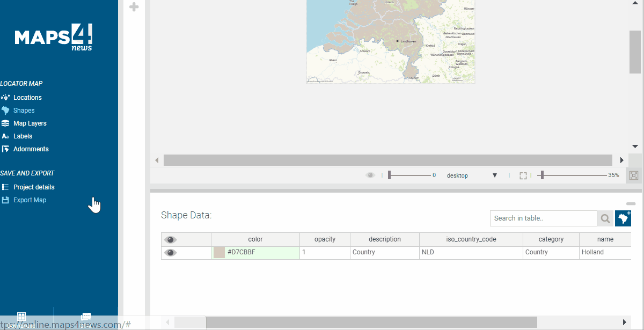Image resolution: width=644 pixels, height=330 pixels.
Task: Click the map horizontal scrollbar left arrow
Action: tap(157, 160)
